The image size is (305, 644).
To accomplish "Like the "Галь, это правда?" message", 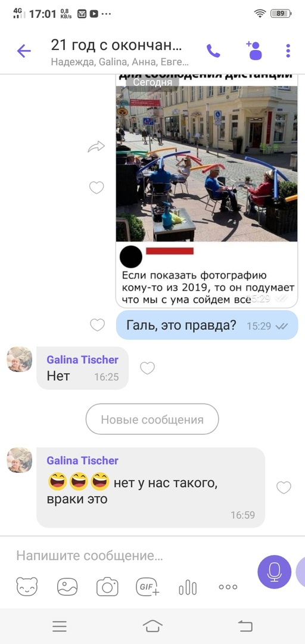I will coord(97,325).
